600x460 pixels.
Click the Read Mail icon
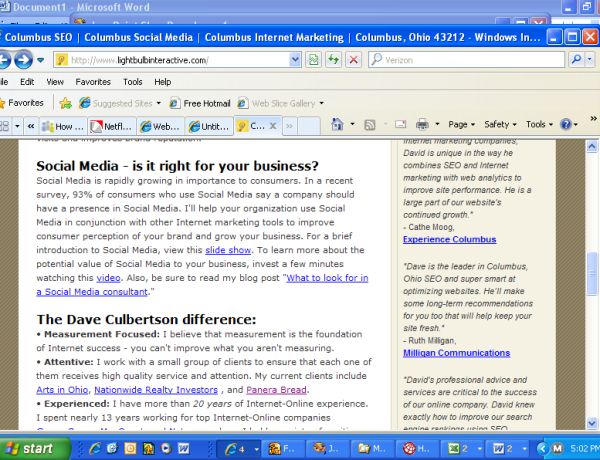(x=400, y=124)
